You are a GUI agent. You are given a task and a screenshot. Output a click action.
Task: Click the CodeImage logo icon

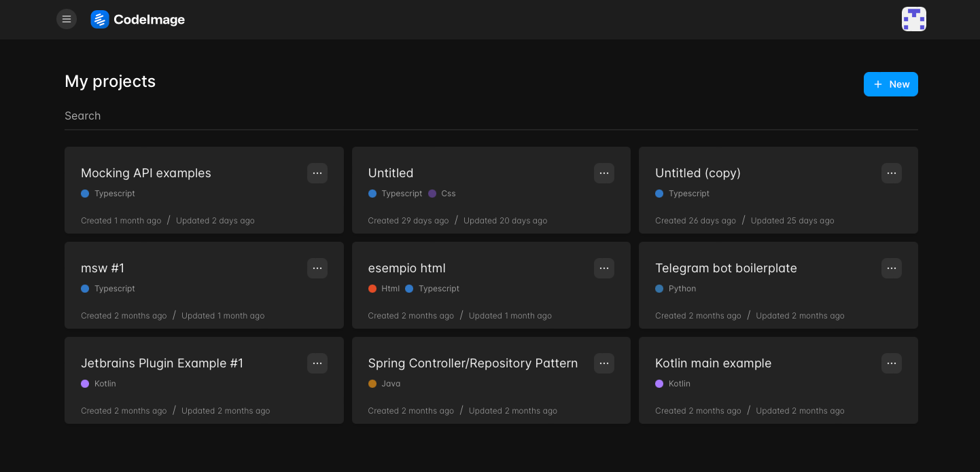point(100,20)
